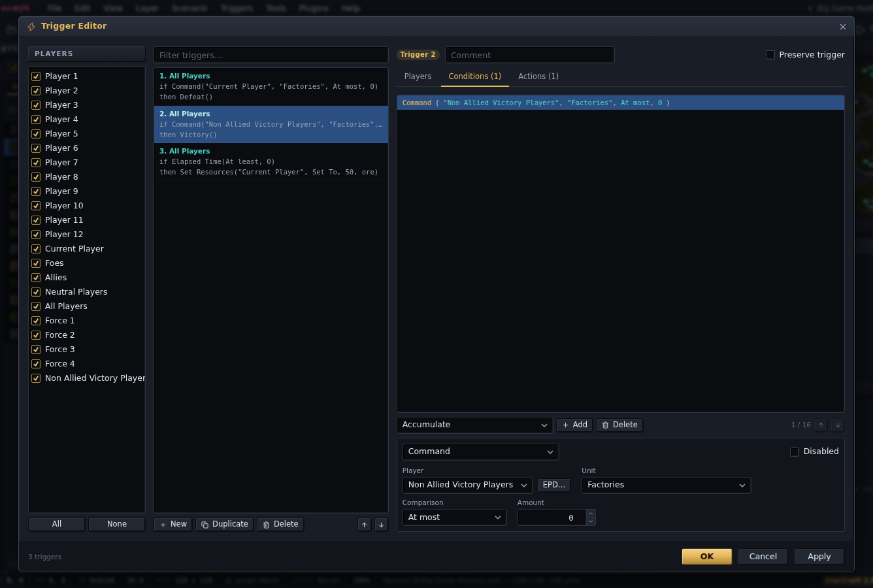Decrease the Amount value with down stepper
The image size is (873, 588).
(x=591, y=521)
